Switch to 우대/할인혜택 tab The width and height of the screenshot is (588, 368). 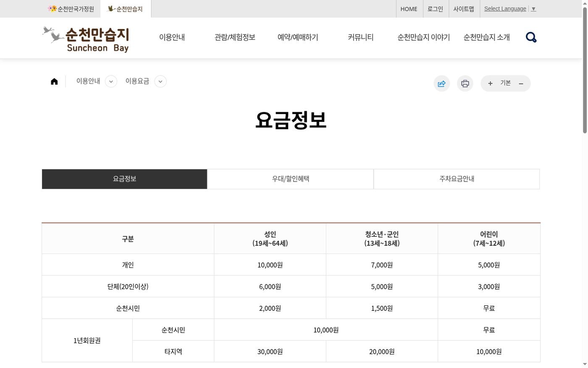point(291,179)
